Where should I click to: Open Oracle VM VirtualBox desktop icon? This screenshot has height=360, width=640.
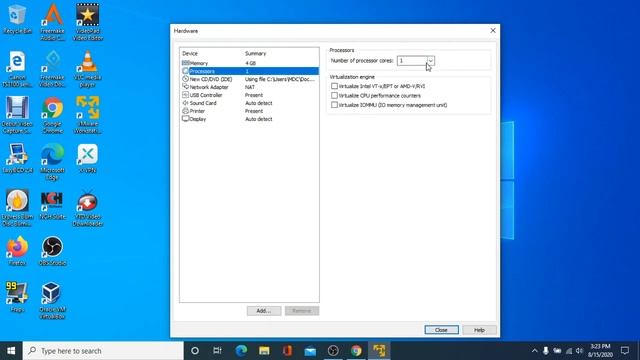(52, 301)
